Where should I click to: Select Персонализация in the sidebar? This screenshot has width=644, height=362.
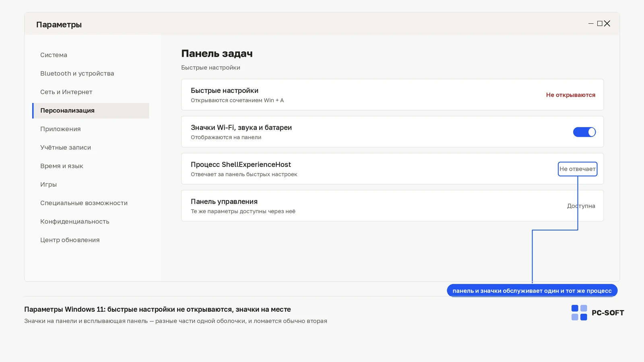[91, 111]
